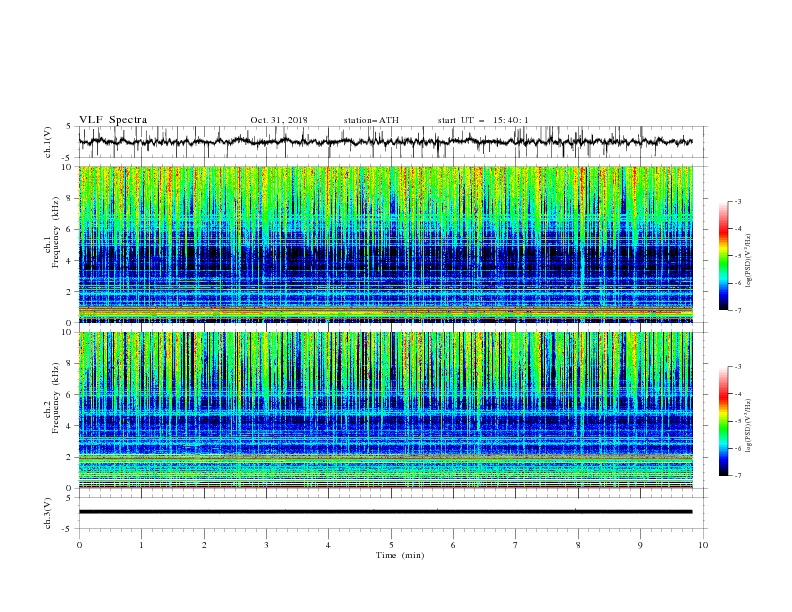Click the "ch.3(V)" axis label
This screenshot has width=792, height=612.
point(48,513)
